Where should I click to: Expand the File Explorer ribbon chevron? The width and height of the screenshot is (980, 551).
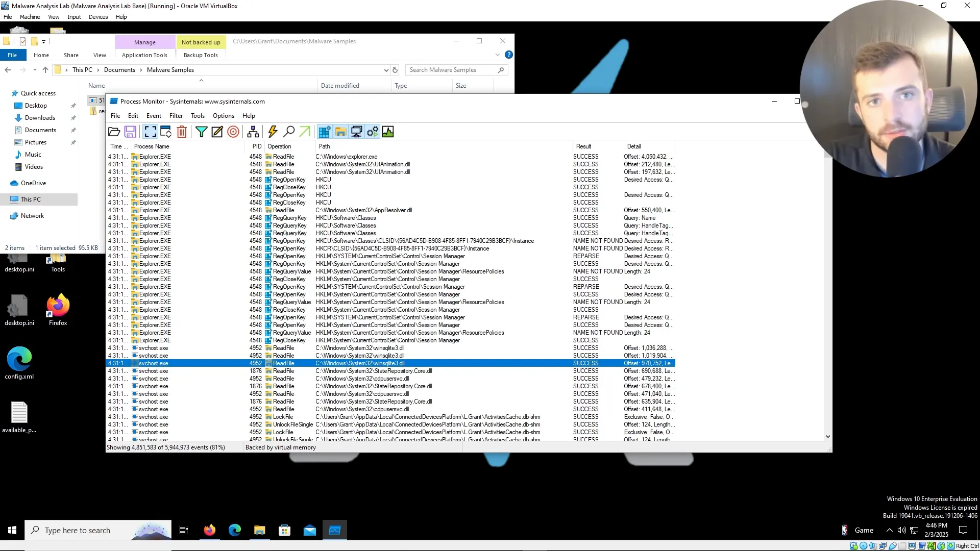click(x=497, y=55)
